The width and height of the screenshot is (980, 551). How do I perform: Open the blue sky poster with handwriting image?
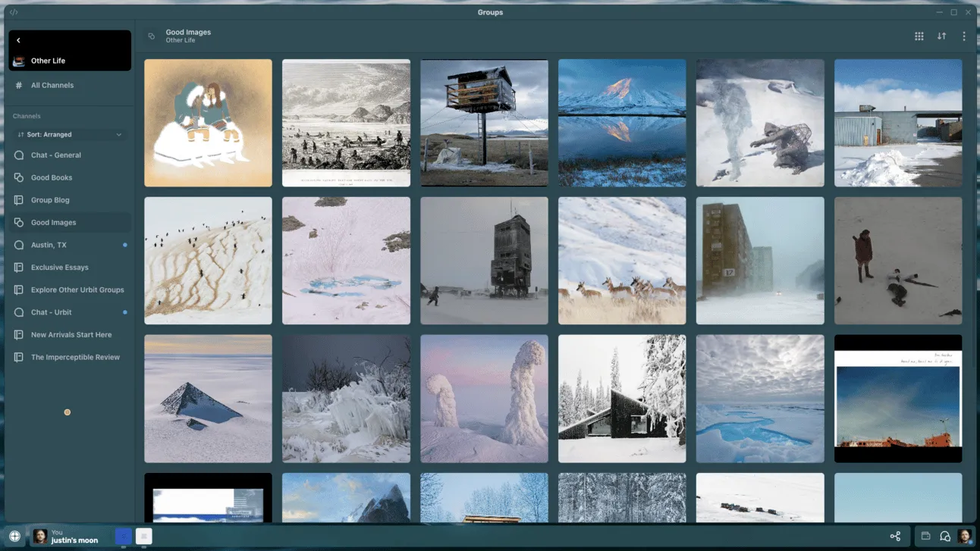click(x=898, y=399)
